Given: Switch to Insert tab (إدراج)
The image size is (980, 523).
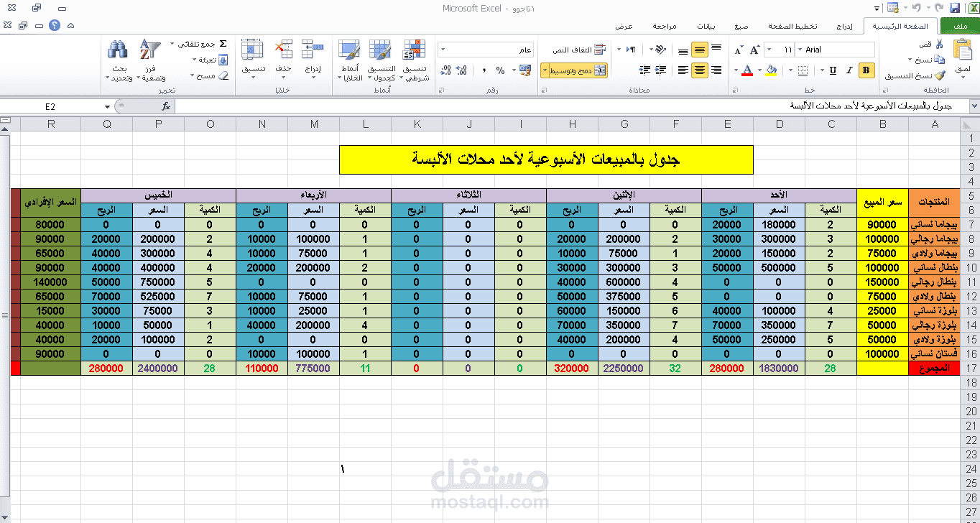Looking at the screenshot, I should 845,26.
